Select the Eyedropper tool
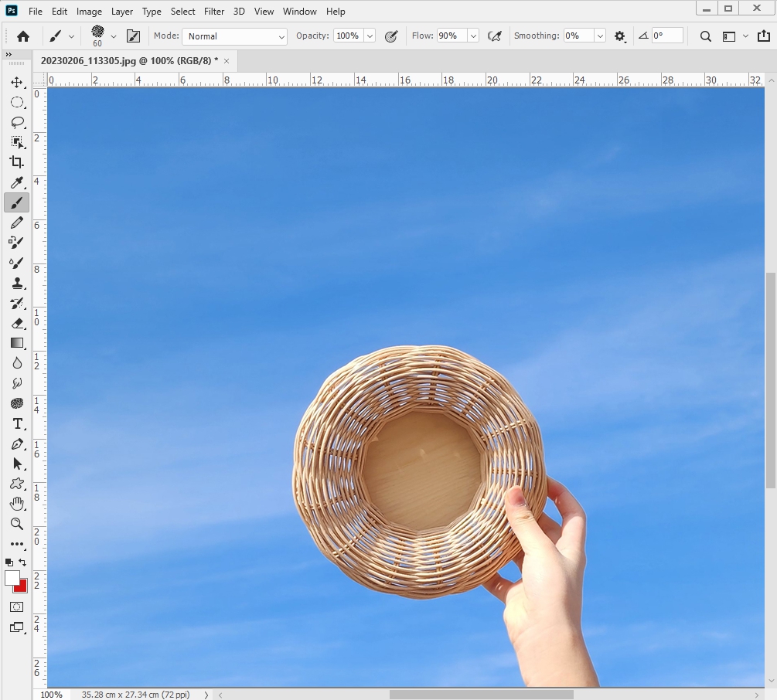Viewport: 777px width, 700px height. [17, 182]
